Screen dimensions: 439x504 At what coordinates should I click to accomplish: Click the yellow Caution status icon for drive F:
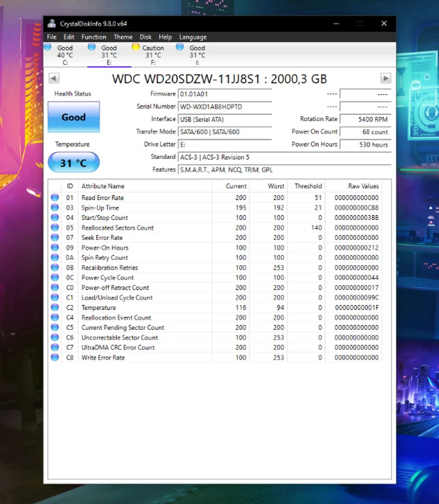(136, 47)
